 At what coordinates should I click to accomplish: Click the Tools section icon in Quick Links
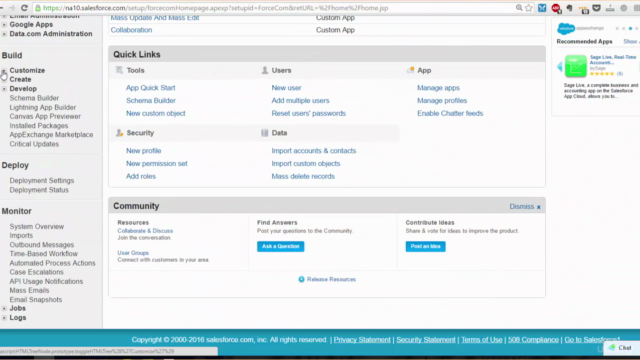click(x=119, y=70)
